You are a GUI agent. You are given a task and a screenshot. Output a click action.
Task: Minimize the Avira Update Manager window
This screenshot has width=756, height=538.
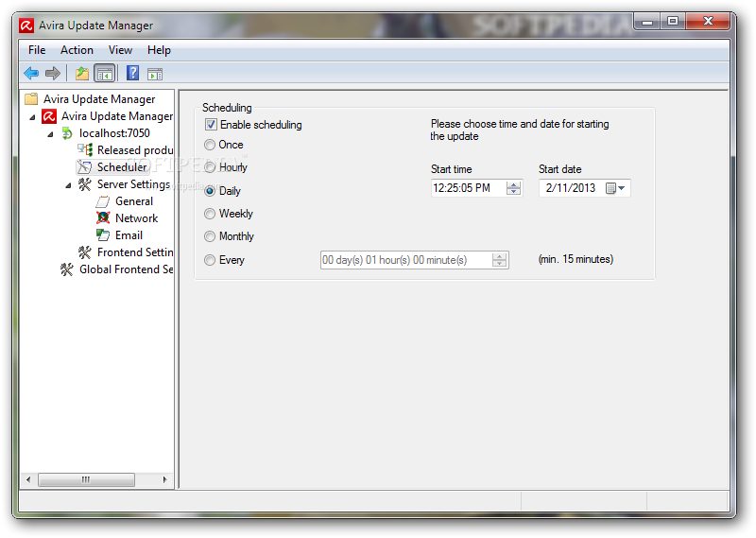coord(647,21)
